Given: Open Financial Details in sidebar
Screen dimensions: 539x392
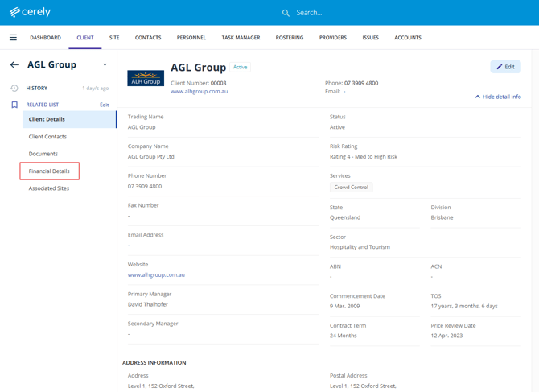Looking at the screenshot, I should [x=49, y=171].
